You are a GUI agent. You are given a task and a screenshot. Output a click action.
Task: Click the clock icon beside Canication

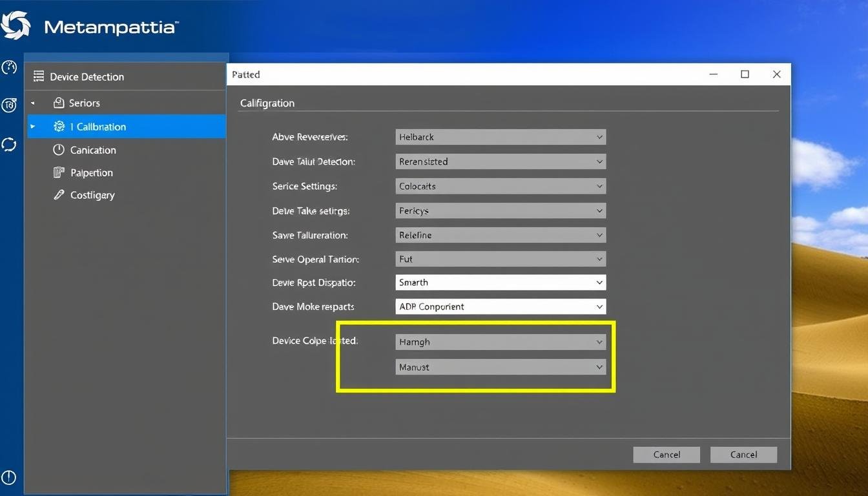tap(58, 149)
